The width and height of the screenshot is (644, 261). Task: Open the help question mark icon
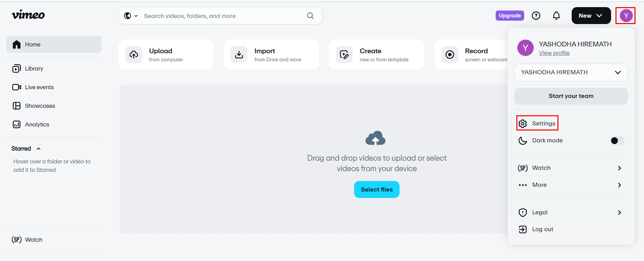[536, 16]
